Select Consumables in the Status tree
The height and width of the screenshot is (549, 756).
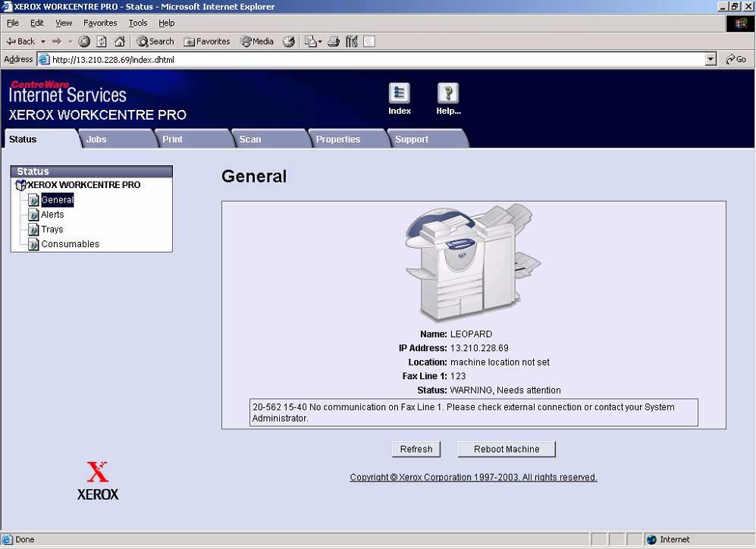tap(71, 244)
